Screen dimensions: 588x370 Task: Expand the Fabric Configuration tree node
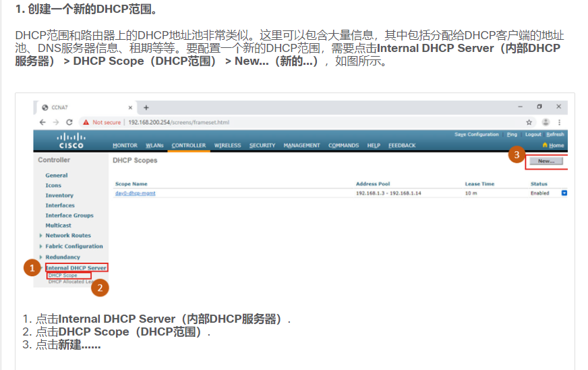[41, 246]
